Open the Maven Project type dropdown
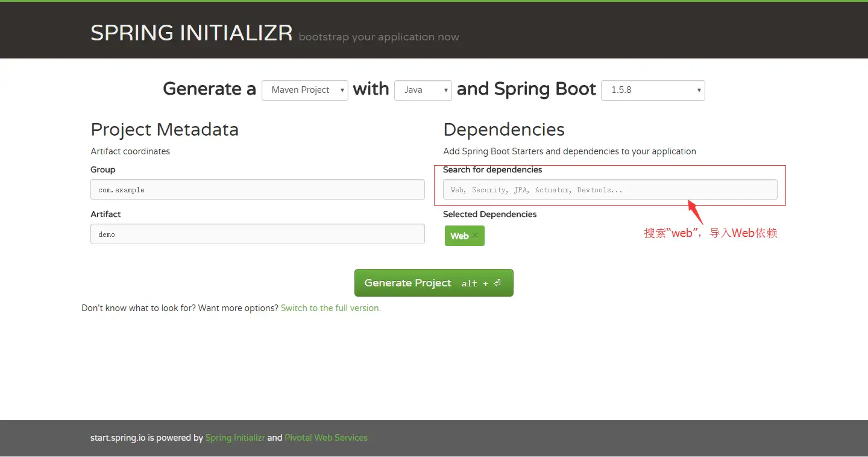This screenshot has width=868, height=457. click(305, 90)
